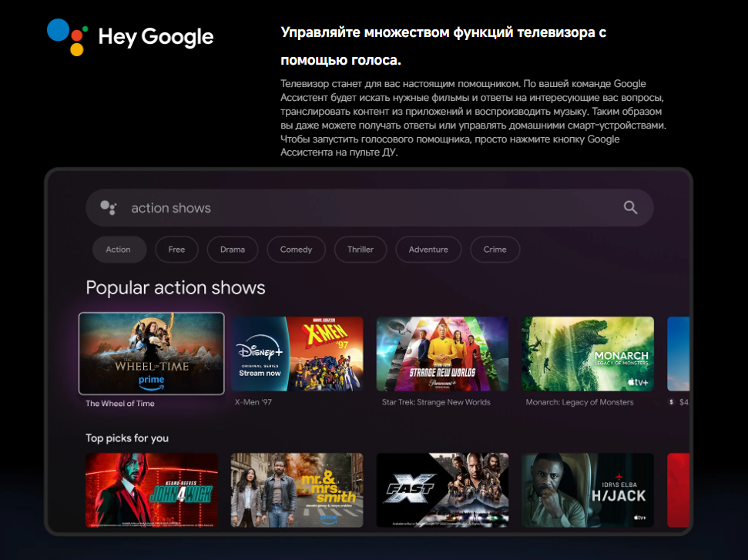Open The Wheel of Time thumbnail
Viewport: 748px width, 560px height.
[152, 353]
